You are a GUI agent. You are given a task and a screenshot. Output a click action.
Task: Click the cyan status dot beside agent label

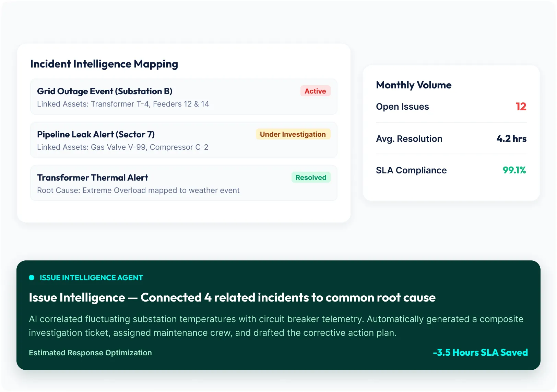32,278
